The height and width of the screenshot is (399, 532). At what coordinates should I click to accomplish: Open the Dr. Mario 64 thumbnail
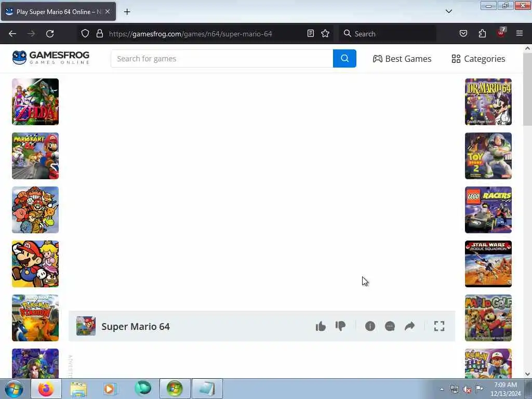pyautogui.click(x=488, y=102)
